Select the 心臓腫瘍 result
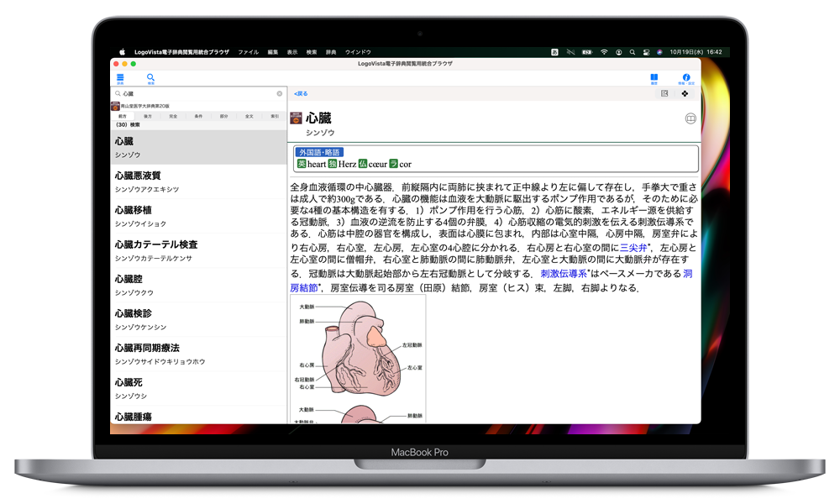840x504 pixels. [x=198, y=415]
